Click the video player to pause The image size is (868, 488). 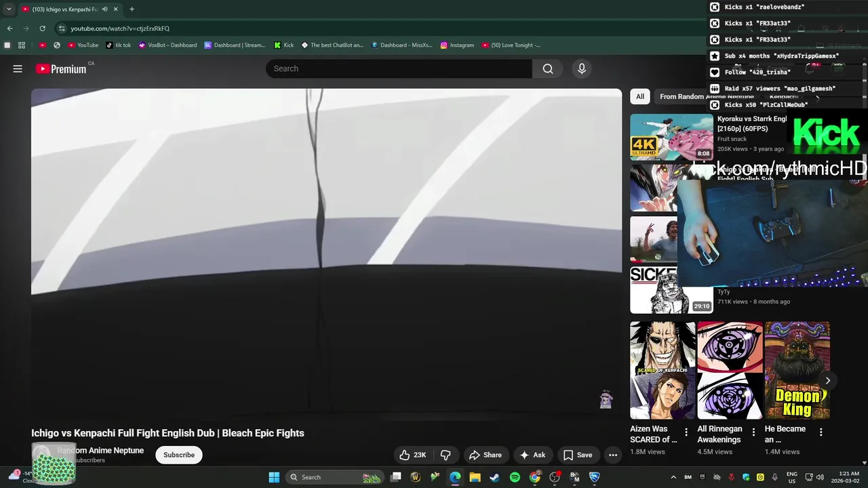coord(326,254)
